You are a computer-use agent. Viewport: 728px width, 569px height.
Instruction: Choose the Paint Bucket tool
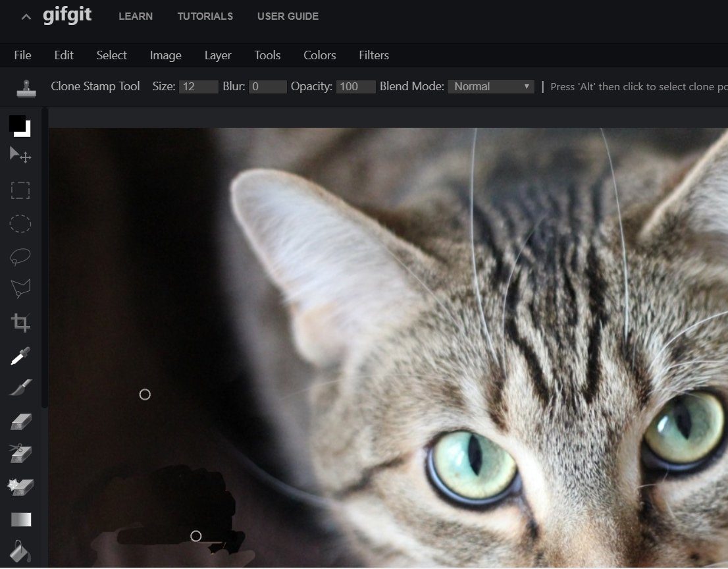[x=20, y=551]
